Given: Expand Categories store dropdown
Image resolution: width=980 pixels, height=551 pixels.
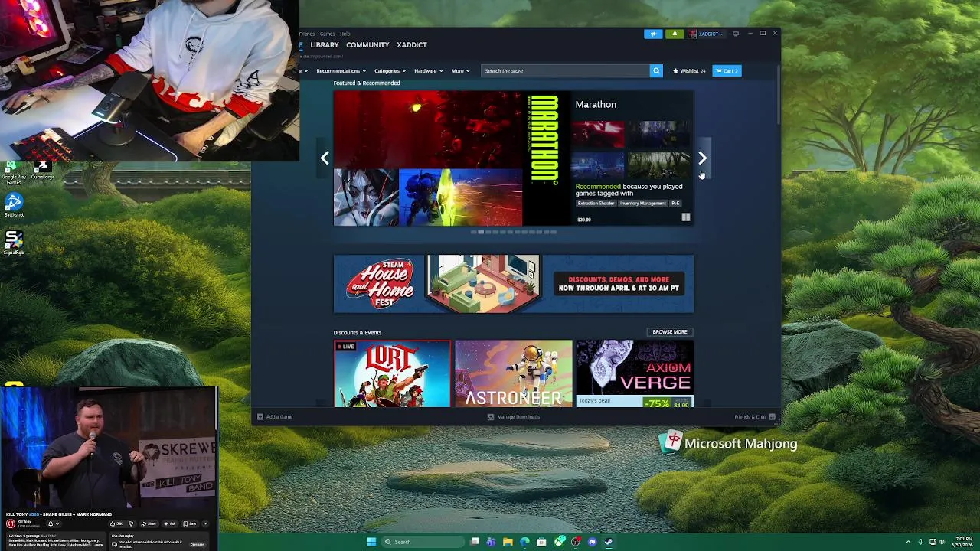Looking at the screenshot, I should click(x=390, y=71).
